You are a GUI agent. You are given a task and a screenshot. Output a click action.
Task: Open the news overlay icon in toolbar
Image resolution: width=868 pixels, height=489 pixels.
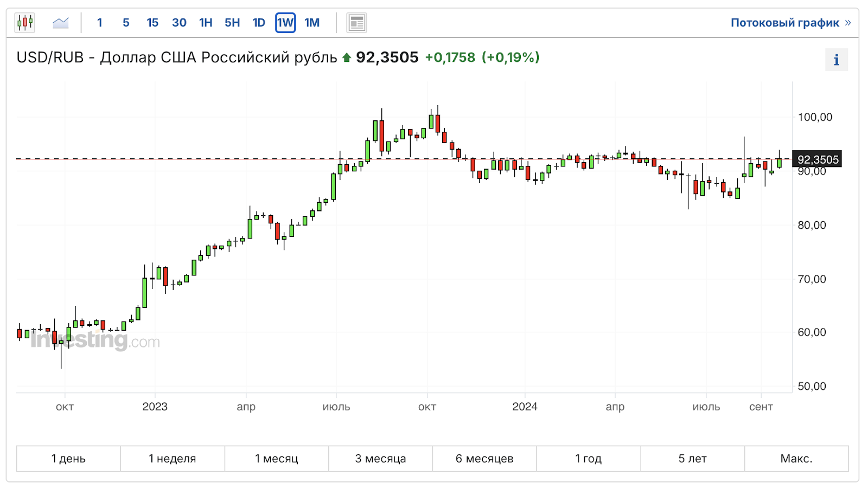coord(356,23)
